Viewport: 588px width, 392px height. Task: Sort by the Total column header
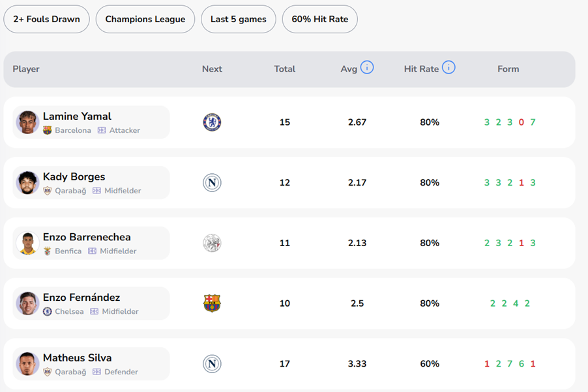(284, 69)
